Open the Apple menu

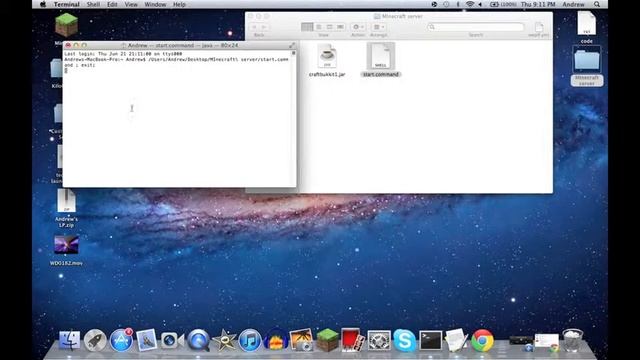coord(43,4)
